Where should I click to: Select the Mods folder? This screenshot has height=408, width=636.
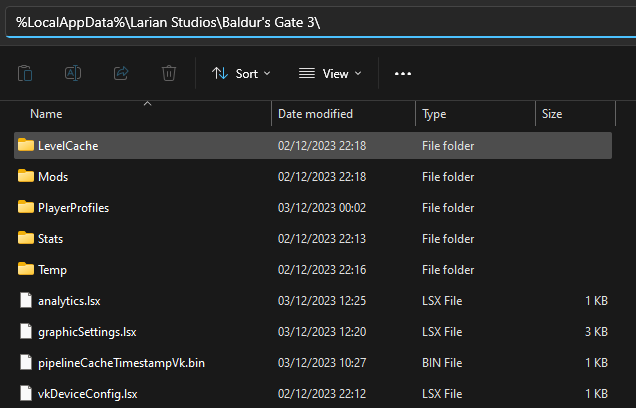[x=53, y=177]
